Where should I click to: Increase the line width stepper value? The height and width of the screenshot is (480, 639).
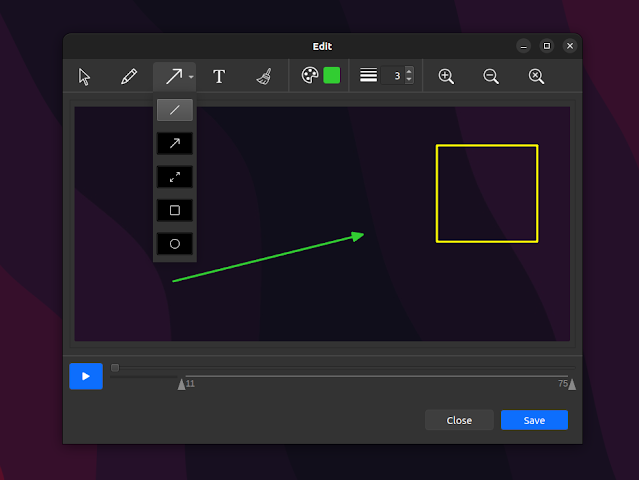click(408, 71)
